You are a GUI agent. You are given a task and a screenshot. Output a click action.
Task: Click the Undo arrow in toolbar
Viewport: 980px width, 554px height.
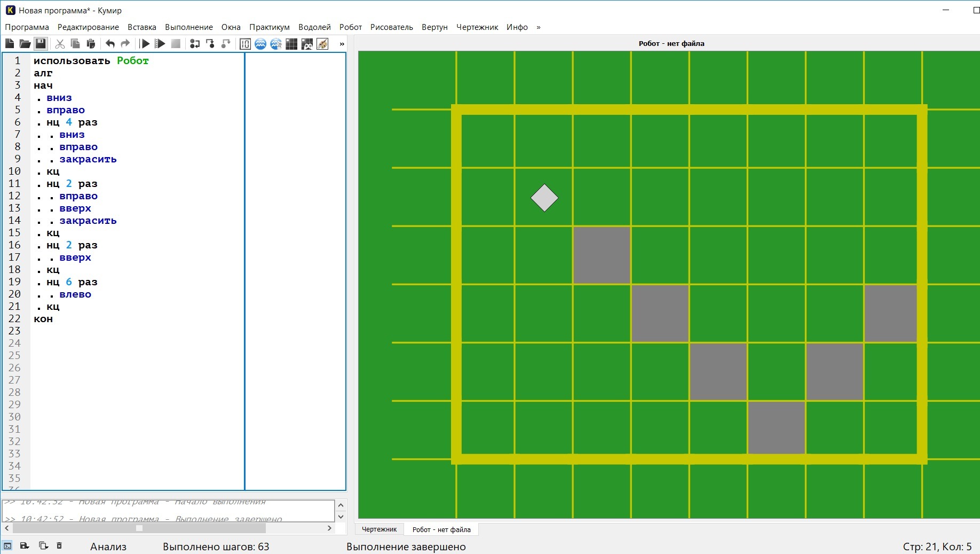[x=110, y=44]
